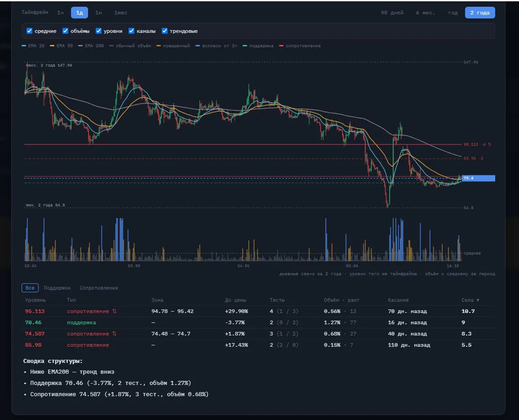Turn off the трендовые checkbox
The height and width of the screenshot is (420, 519).
coord(164,31)
